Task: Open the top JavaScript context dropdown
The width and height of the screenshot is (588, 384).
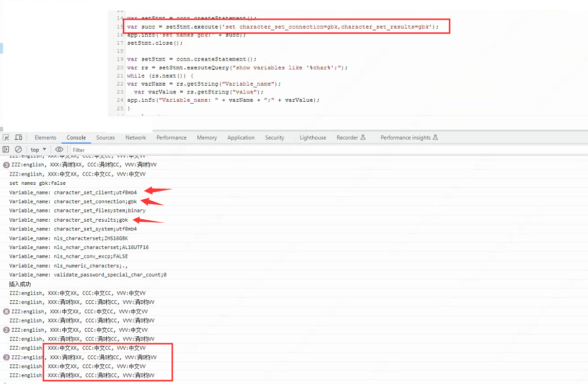Action: [x=38, y=149]
